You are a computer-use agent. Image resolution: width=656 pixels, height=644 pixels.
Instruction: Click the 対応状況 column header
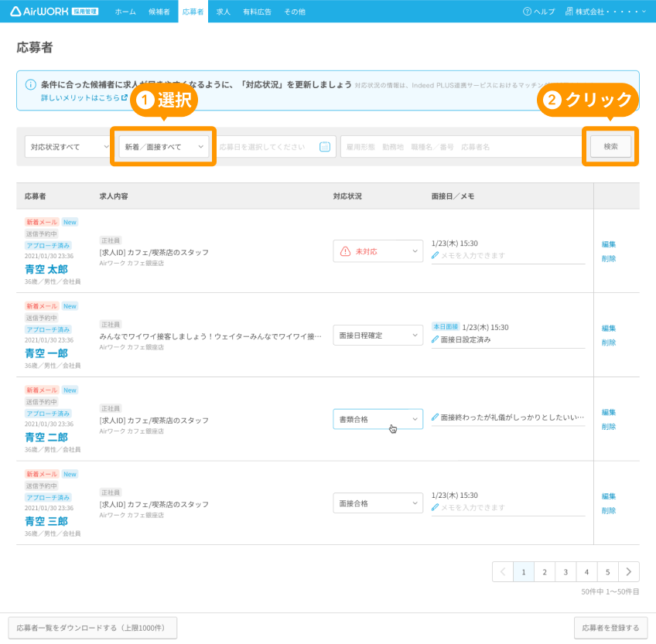347,196
